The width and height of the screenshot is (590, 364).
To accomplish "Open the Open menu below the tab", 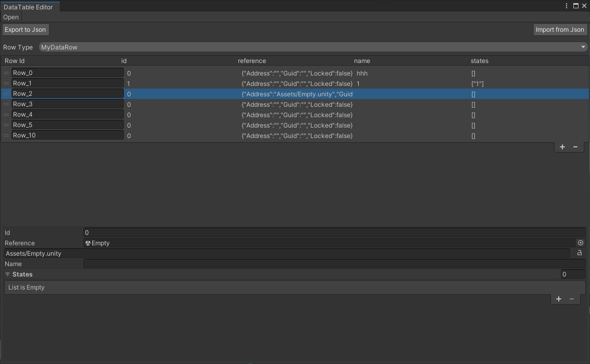I will pyautogui.click(x=10, y=17).
